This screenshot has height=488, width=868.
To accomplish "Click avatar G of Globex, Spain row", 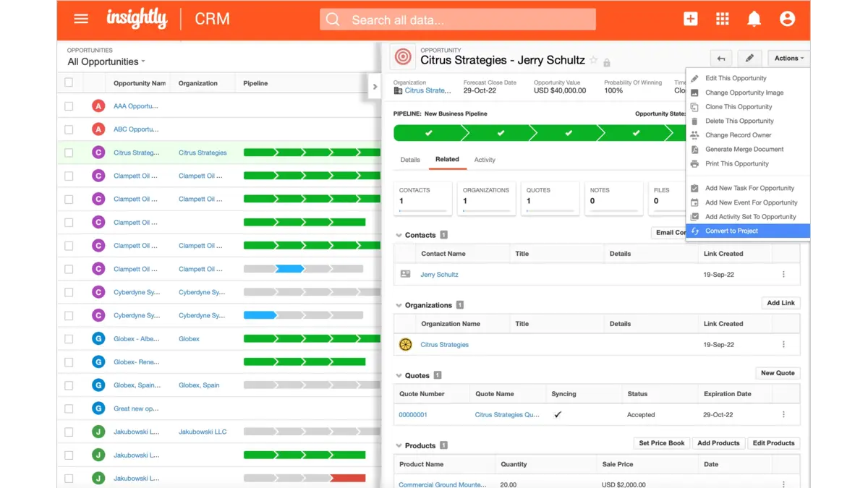I will 98,385.
